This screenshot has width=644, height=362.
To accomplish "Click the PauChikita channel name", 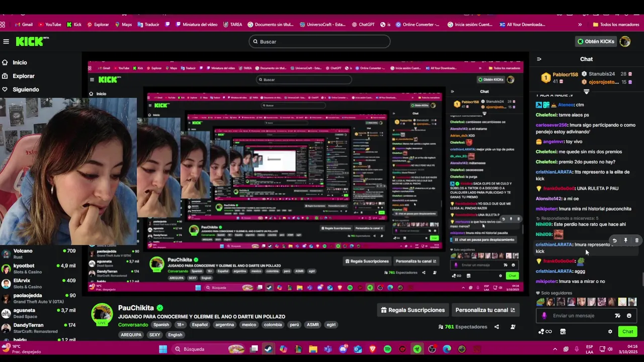I will (x=136, y=308).
